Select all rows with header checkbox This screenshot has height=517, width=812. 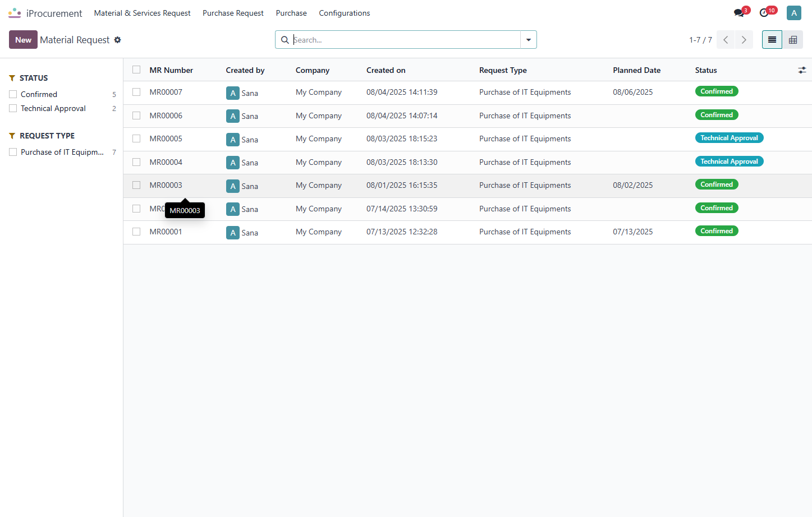pos(136,70)
